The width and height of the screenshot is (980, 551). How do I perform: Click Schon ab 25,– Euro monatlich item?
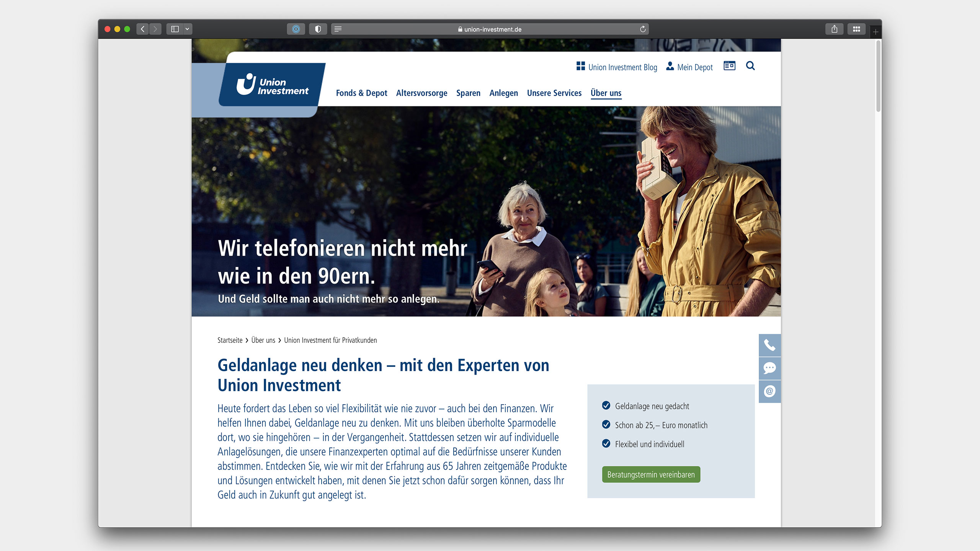[655, 425]
